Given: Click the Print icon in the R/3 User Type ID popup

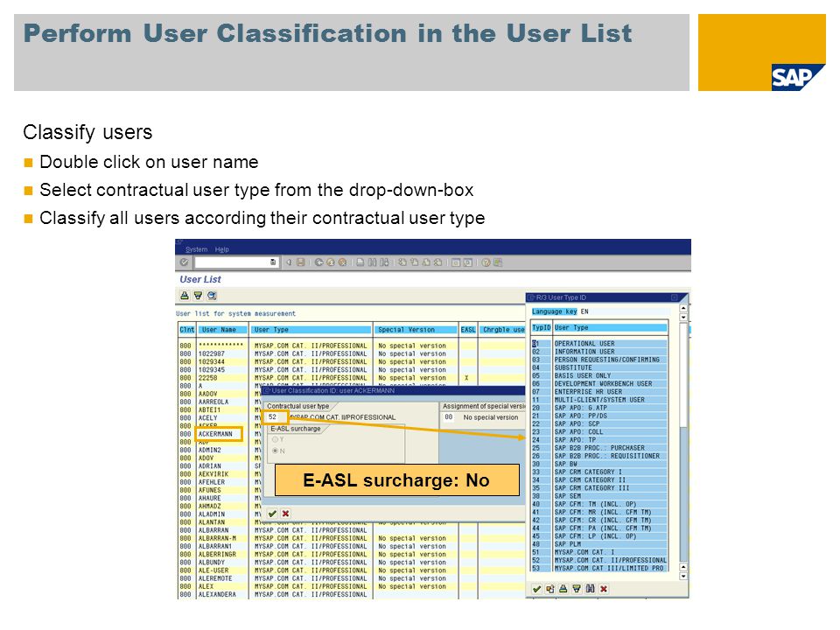Looking at the screenshot, I should coord(563,589).
